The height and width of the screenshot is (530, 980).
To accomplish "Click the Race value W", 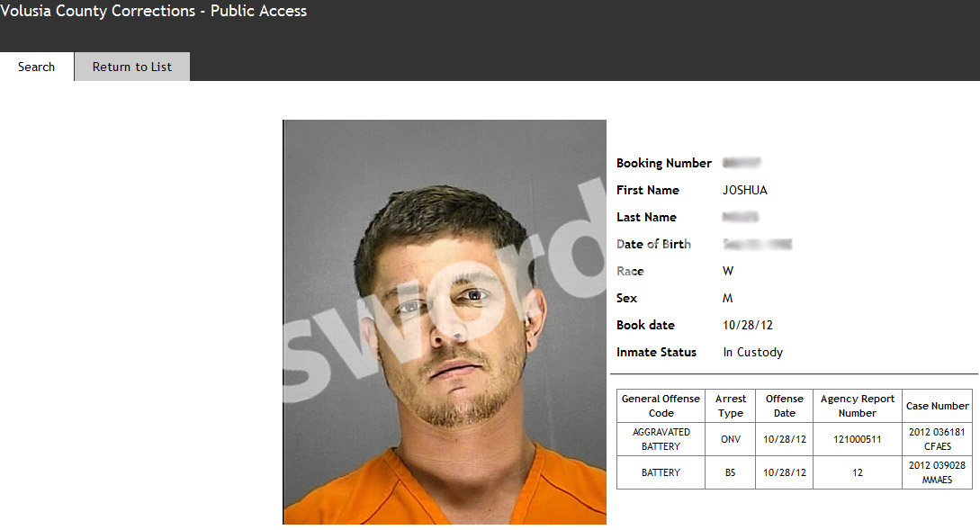I will coord(728,271).
